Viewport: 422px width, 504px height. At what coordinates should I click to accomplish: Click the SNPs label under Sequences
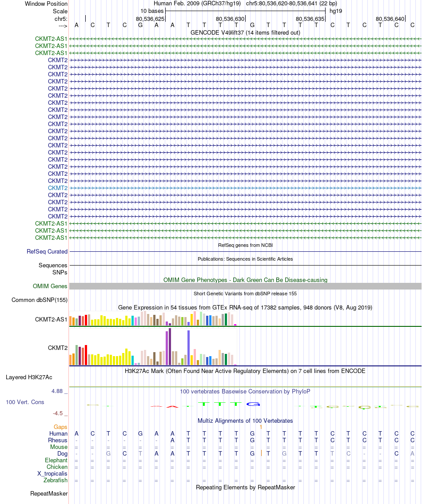60,273
